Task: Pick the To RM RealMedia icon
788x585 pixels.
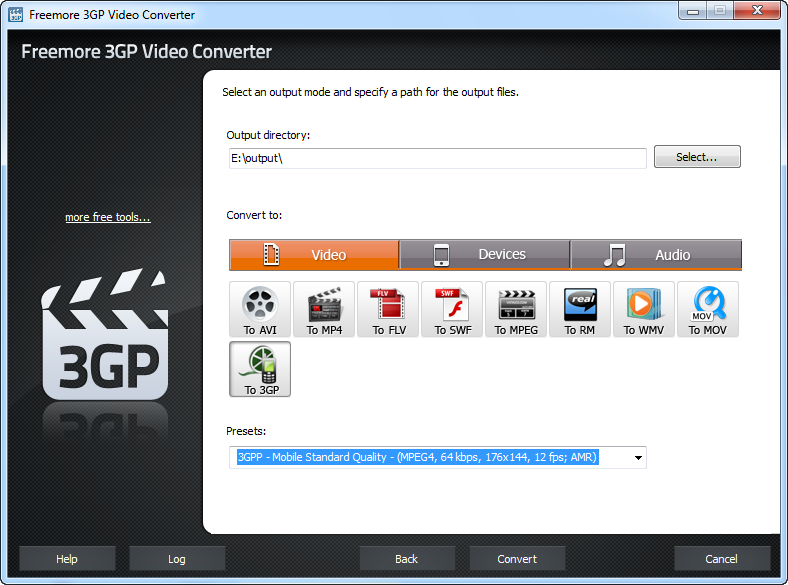Action: [580, 309]
